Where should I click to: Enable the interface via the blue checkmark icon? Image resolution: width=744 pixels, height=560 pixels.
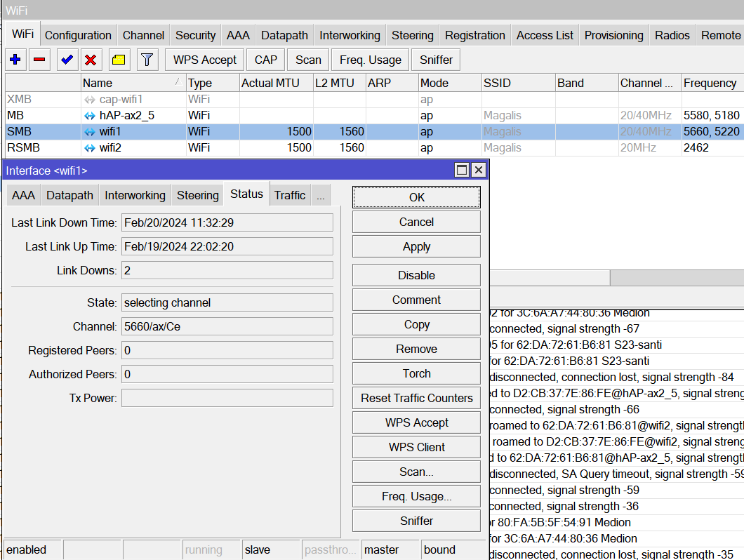click(x=66, y=60)
